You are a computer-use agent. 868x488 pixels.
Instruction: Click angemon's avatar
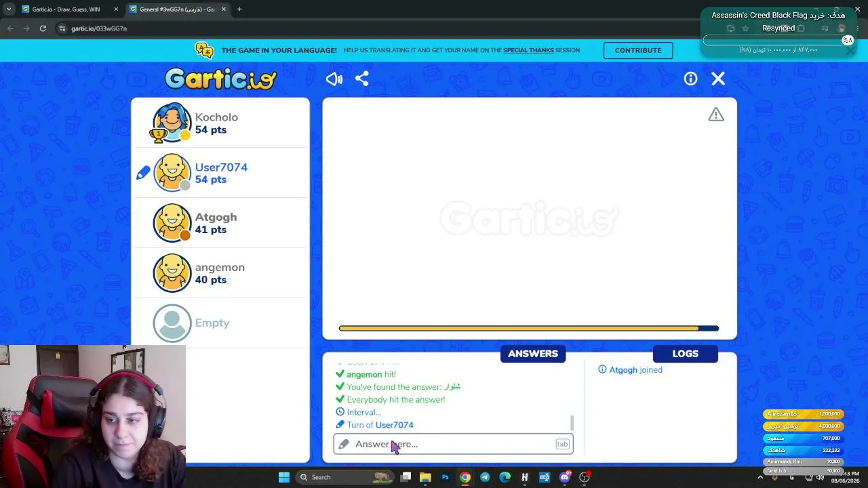pyautogui.click(x=172, y=272)
